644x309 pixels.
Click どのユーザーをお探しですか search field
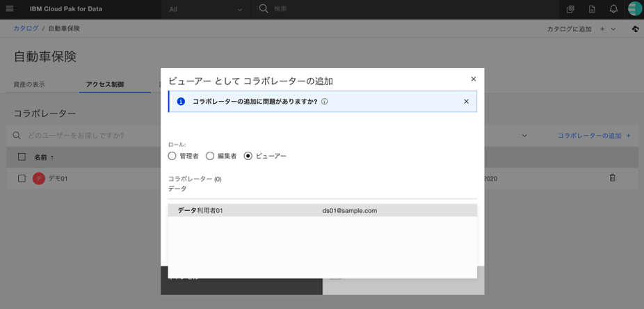(76, 136)
